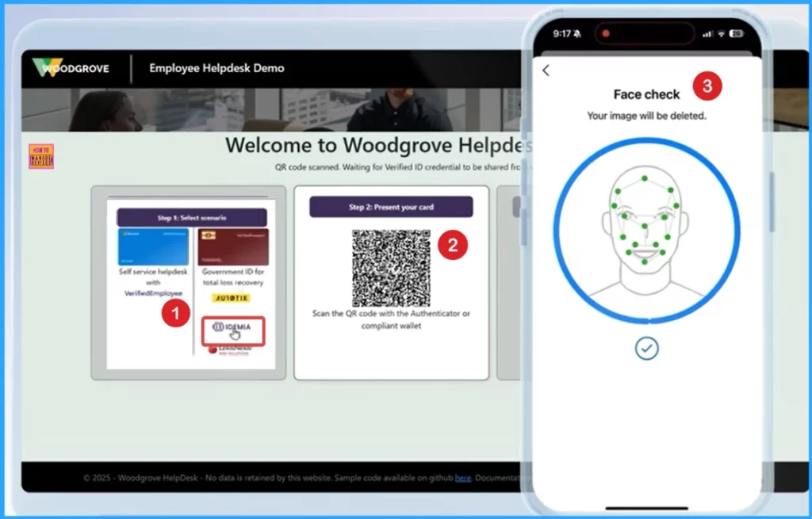Click the 'Welcome to Woodgrove Helpdesk' heading
The image size is (812, 519).
(378, 146)
